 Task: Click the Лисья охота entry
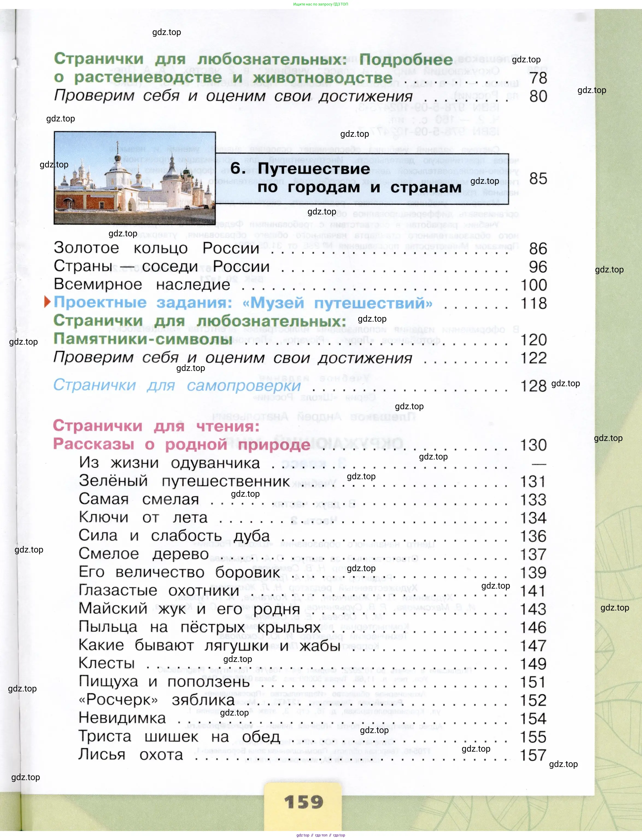point(130,755)
